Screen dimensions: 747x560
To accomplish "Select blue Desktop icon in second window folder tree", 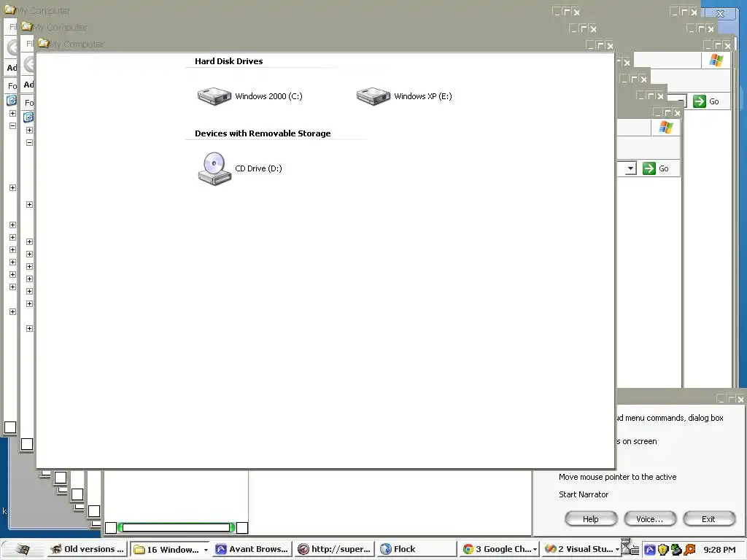I will tap(28, 117).
